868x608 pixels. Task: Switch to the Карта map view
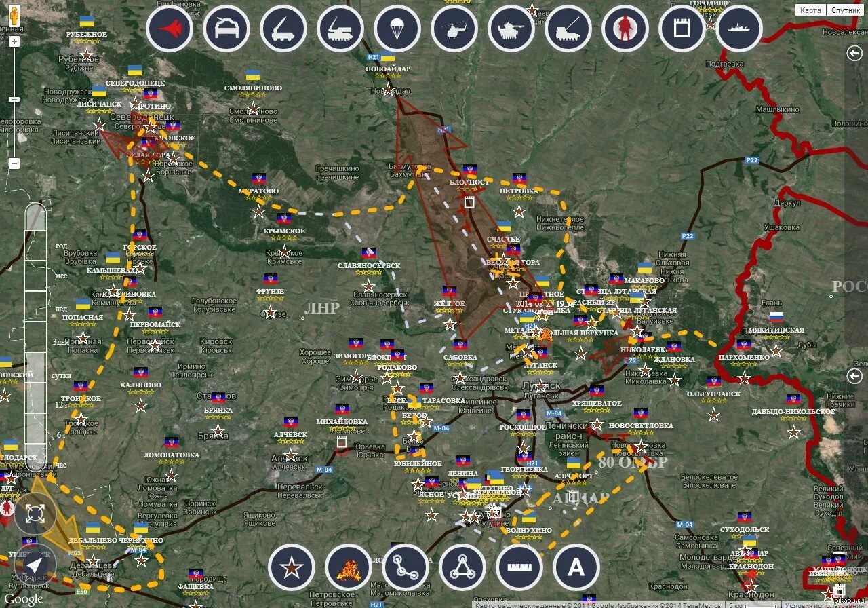[811, 9]
